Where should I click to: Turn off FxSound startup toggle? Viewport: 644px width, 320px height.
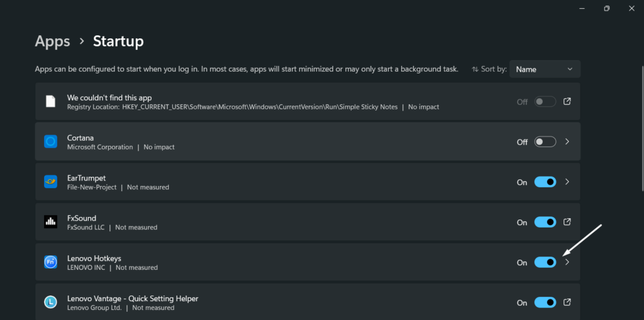coord(545,222)
